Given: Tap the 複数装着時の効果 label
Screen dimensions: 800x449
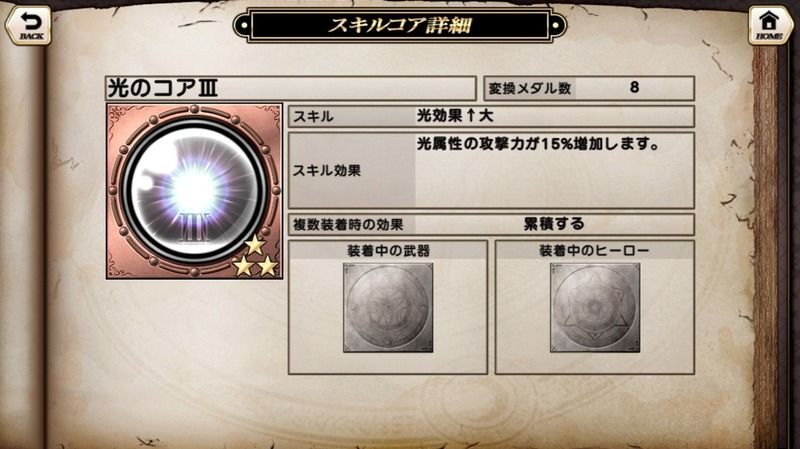Looking at the screenshot, I should pyautogui.click(x=348, y=224).
